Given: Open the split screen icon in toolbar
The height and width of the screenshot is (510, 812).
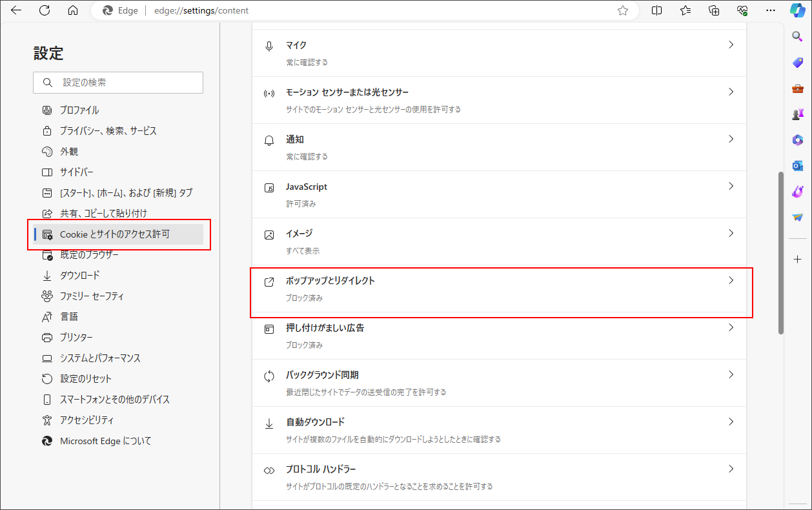Looking at the screenshot, I should pos(657,10).
